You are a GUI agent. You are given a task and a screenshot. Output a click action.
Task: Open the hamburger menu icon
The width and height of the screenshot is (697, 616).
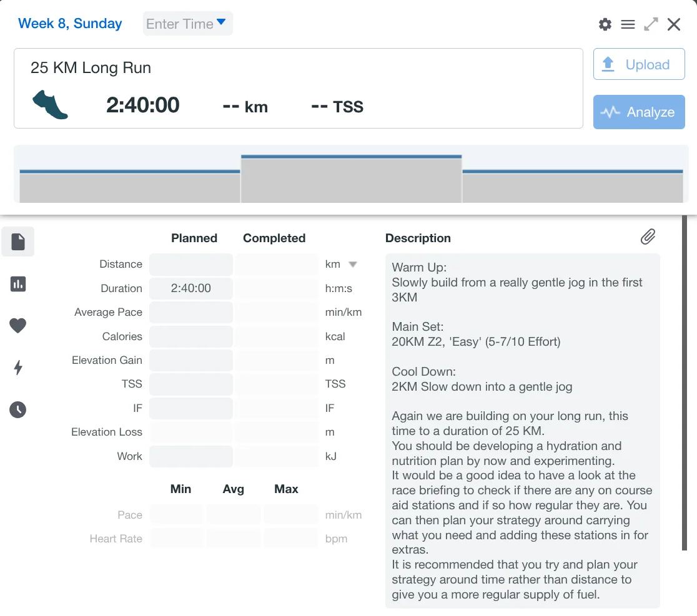628,24
